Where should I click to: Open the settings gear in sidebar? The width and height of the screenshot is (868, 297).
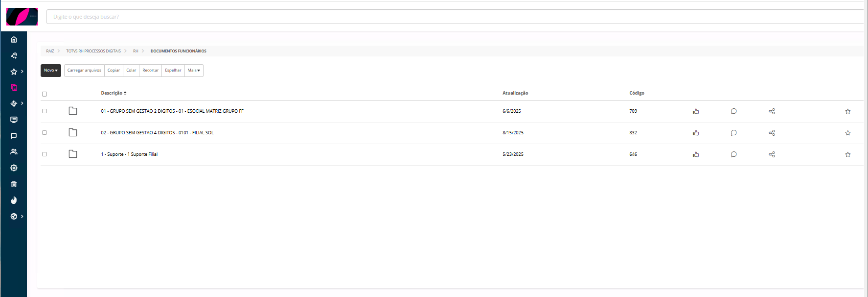tap(14, 168)
